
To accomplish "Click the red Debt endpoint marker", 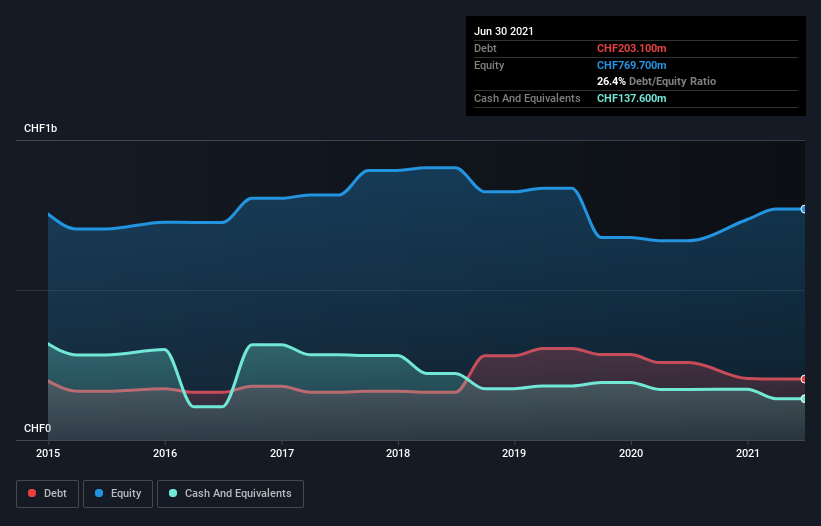I will point(804,379).
